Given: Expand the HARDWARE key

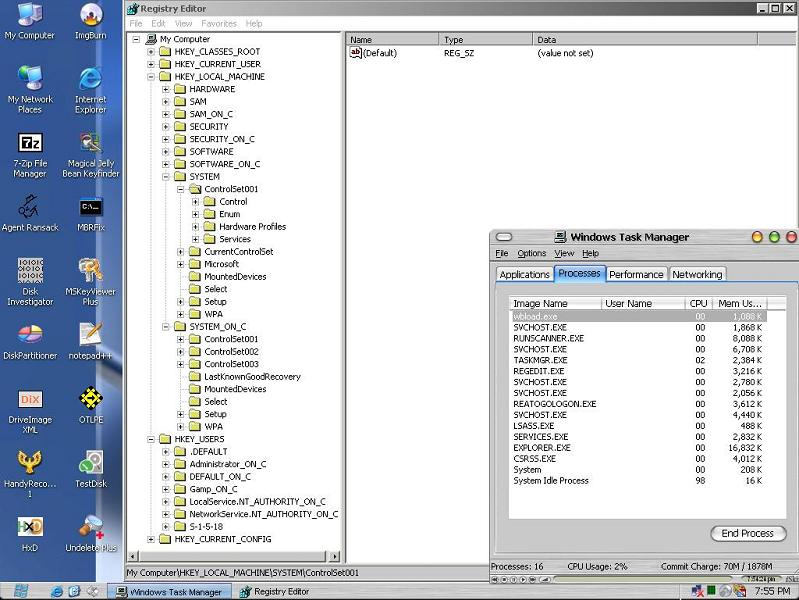Looking at the screenshot, I should (x=166, y=89).
